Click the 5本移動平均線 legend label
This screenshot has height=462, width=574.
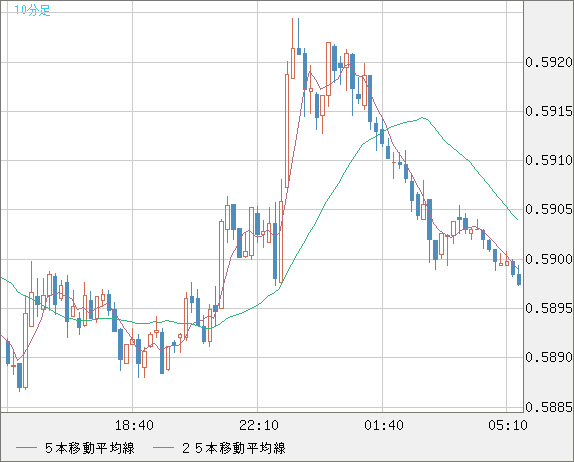coord(90,448)
